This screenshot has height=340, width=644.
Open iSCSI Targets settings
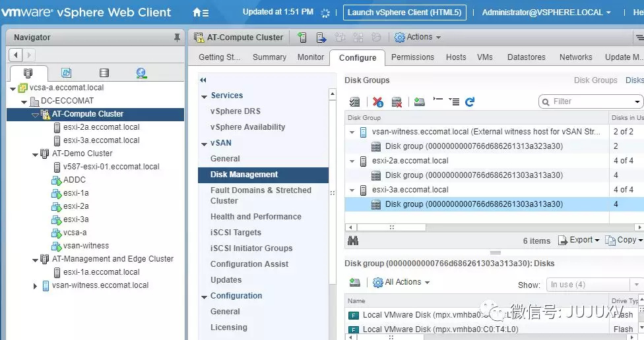click(x=236, y=233)
